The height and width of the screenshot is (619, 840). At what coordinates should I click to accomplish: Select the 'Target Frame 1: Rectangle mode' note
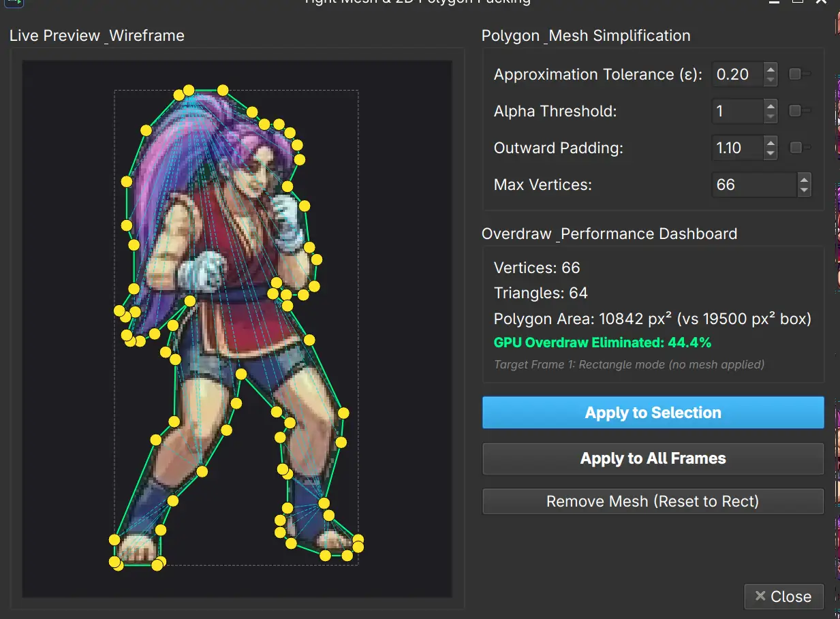(629, 364)
